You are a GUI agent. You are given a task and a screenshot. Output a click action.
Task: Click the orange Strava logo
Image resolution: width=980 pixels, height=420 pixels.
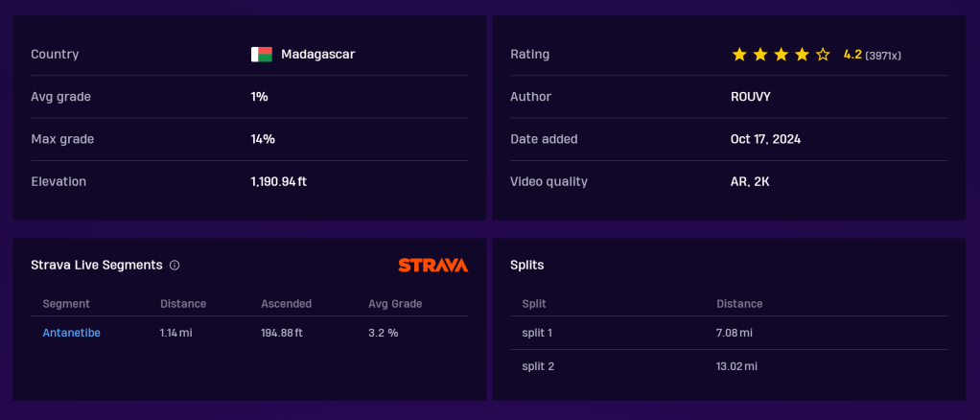pyautogui.click(x=432, y=265)
